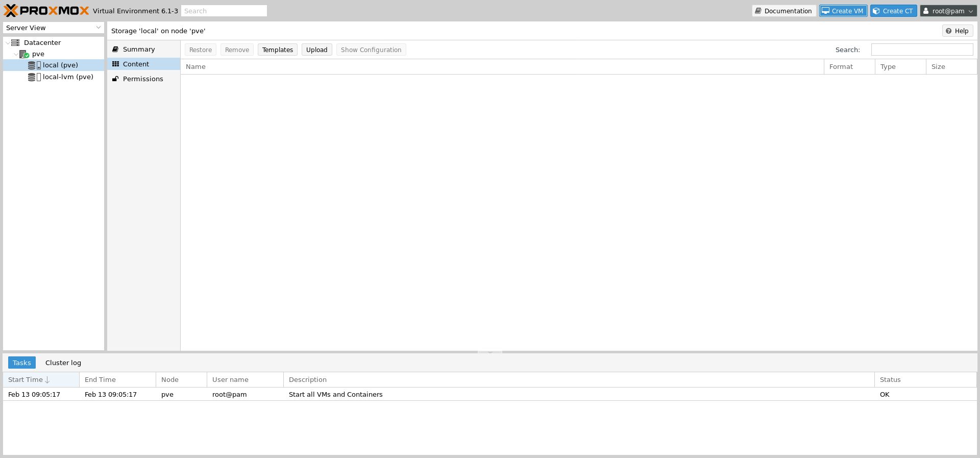Viewport: 980px width, 458px height.
Task: Click the Create CT cube icon
Action: pyautogui.click(x=876, y=11)
